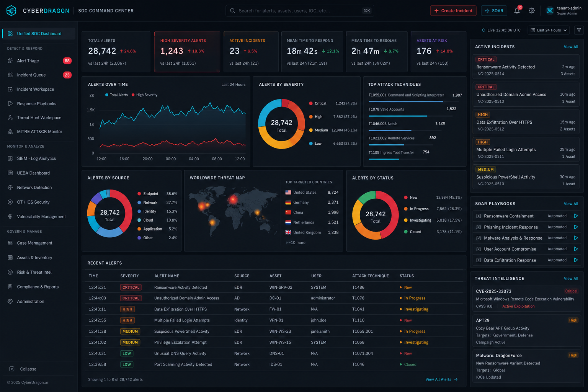The width and height of the screenshot is (588, 392).
Task: Click the Vulnerability Management shield icon
Action: point(10,217)
